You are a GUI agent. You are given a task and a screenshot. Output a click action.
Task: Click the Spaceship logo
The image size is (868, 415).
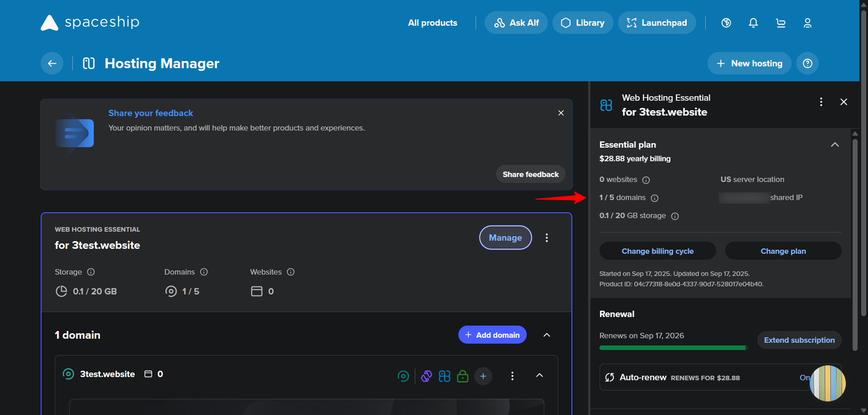(90, 22)
